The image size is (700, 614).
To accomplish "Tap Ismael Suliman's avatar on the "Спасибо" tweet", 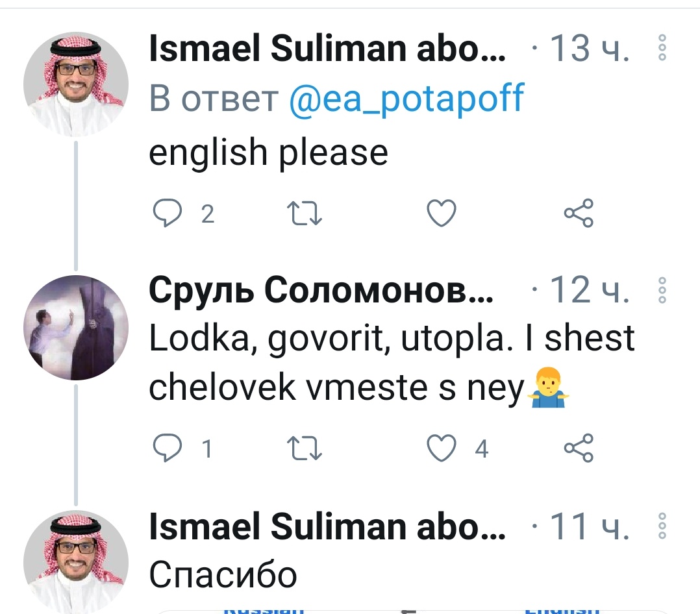I will point(76,562).
